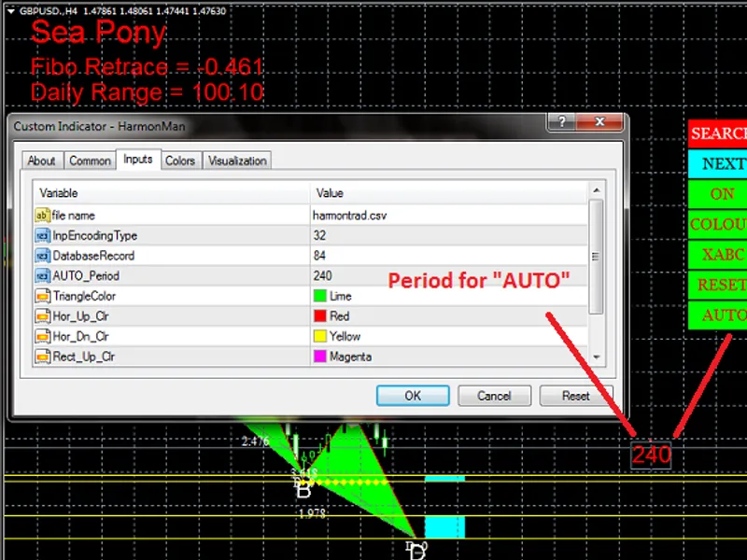Image resolution: width=747 pixels, height=560 pixels.
Task: Click the InpEncodingType integer icon
Action: [42, 235]
